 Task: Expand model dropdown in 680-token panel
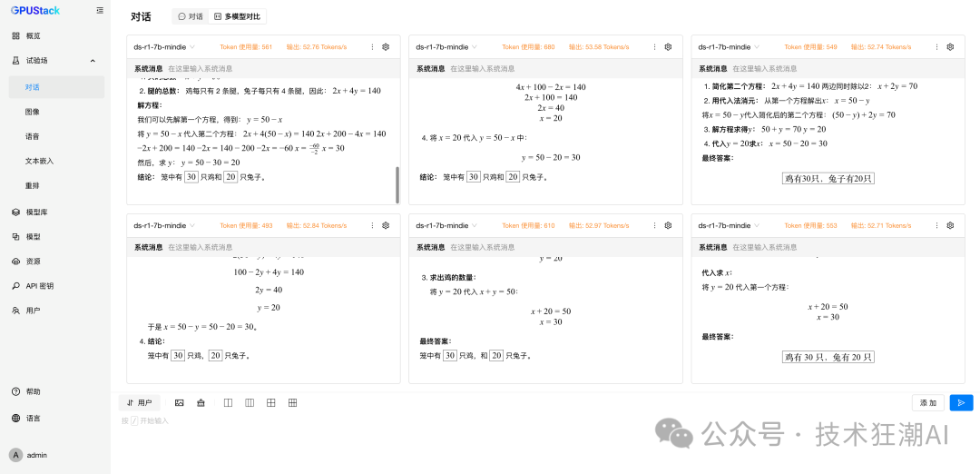click(x=447, y=47)
